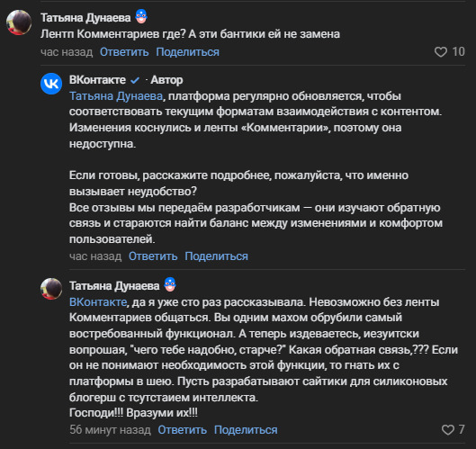Click masked emoji badge in lower Татьяна Дунаева reply
Screen dimensions: 476x449
[170, 284]
